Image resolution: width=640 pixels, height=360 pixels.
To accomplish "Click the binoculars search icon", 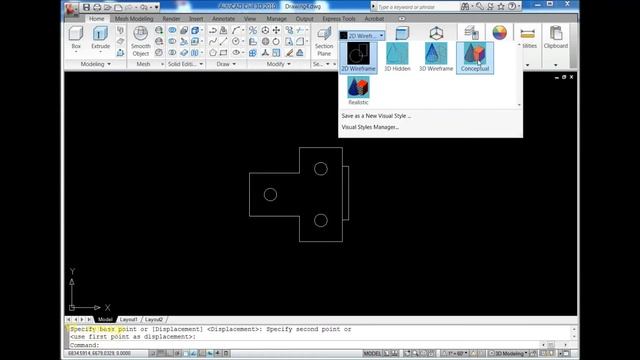I will pos(465,7).
